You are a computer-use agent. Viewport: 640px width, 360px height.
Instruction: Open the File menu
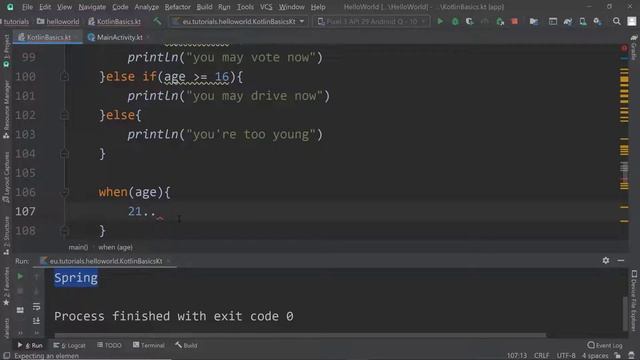[x=27, y=7]
